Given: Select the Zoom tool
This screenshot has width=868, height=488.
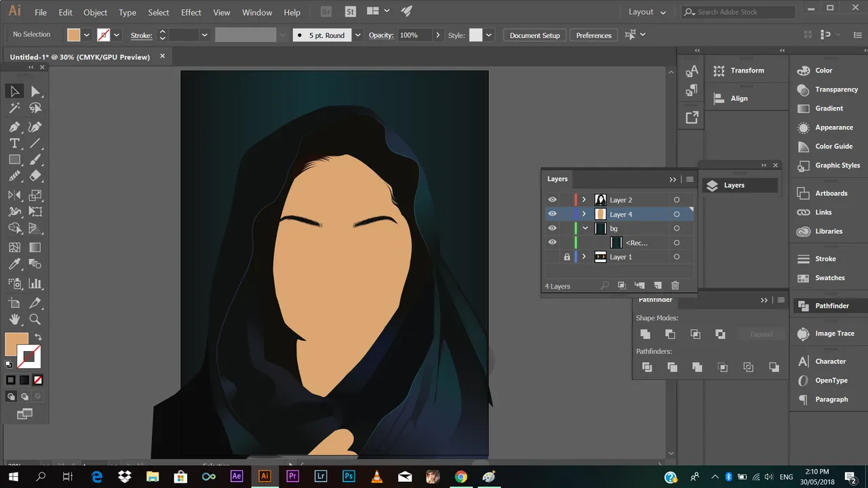Looking at the screenshot, I should [35, 319].
